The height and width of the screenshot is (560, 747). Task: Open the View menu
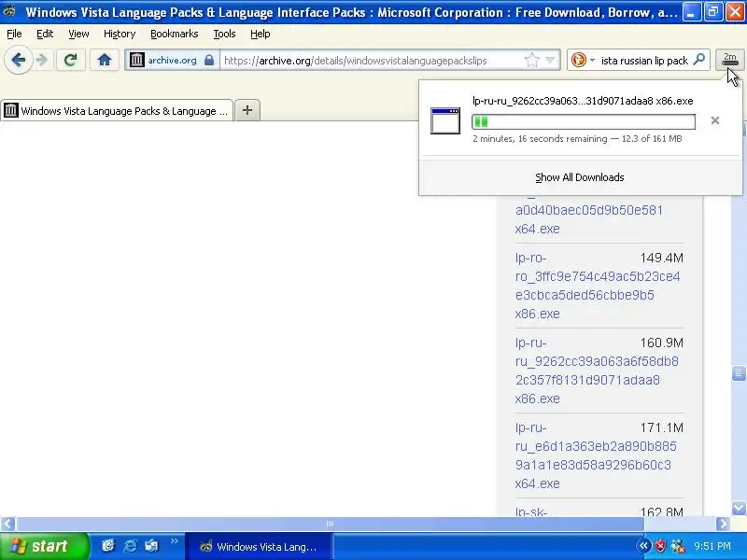point(78,34)
